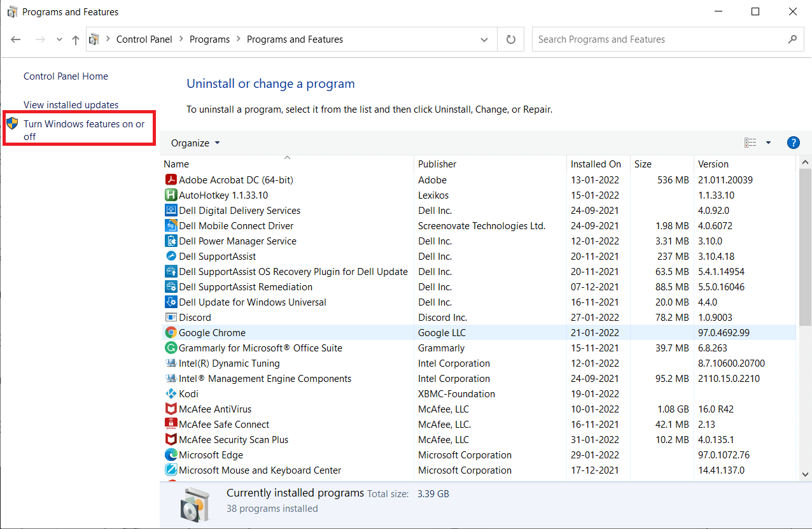Open View installed updates link

71,105
